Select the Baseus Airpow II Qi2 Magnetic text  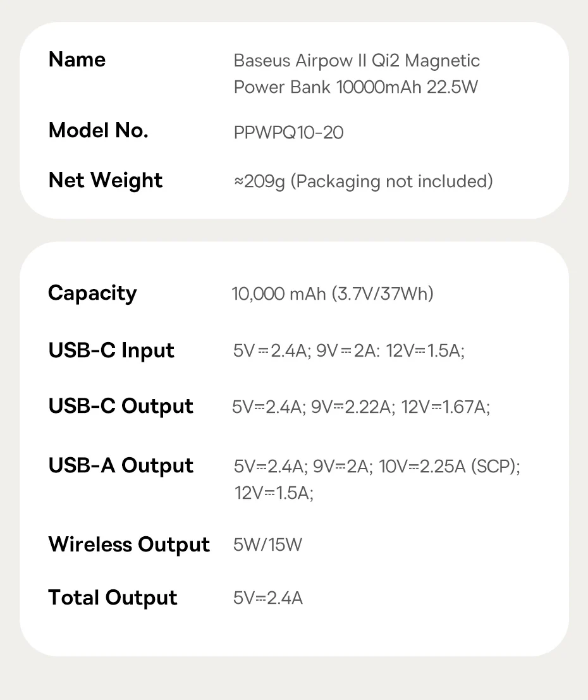357,61
